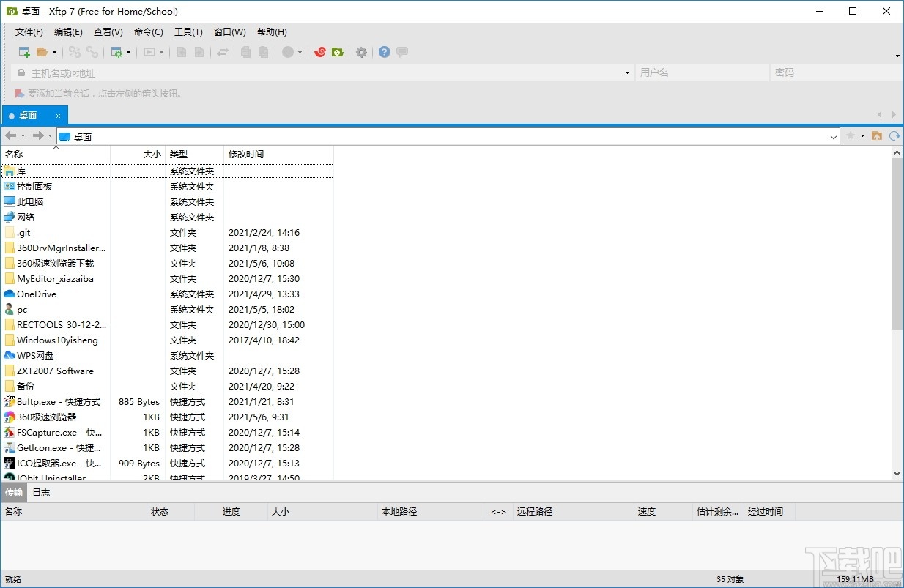The height and width of the screenshot is (588, 904).
Task: Click the feedback comment icon on the toolbar
Action: click(401, 52)
